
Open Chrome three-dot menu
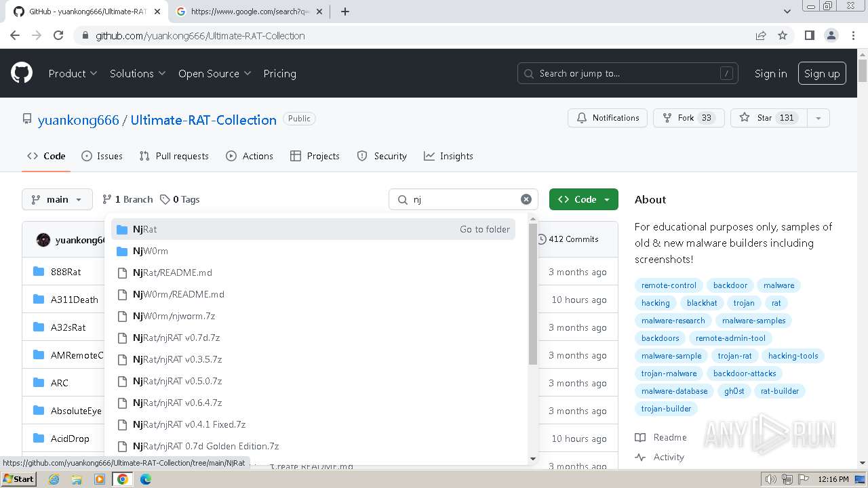click(x=852, y=35)
